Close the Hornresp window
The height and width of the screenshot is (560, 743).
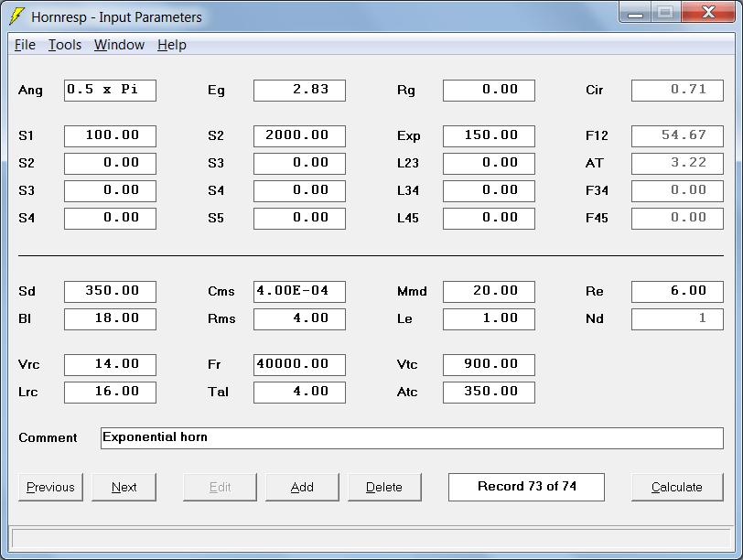(x=708, y=13)
